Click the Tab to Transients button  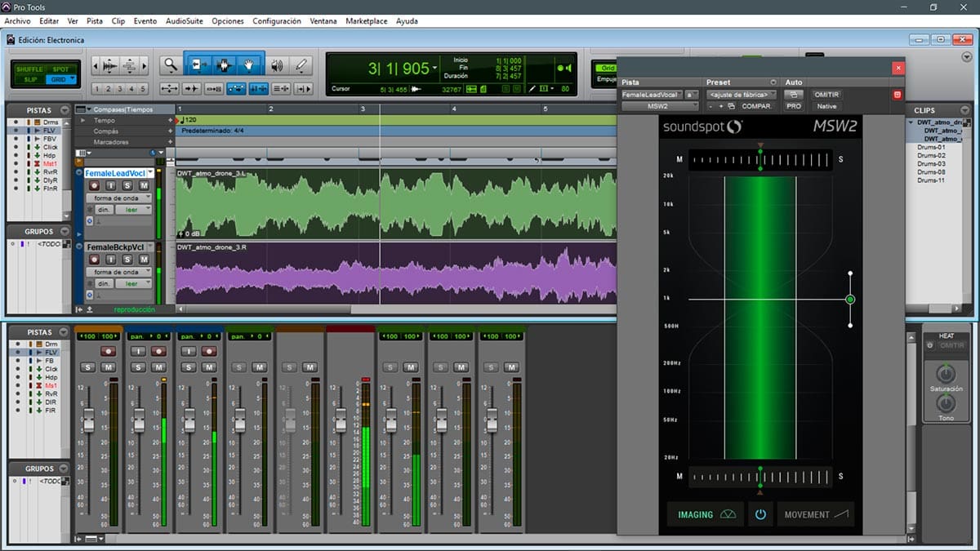[x=193, y=89]
